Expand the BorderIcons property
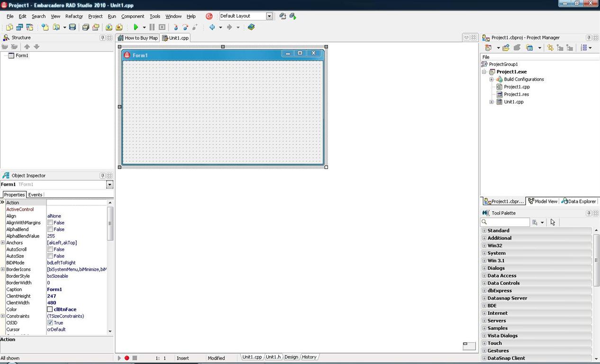 3,269
